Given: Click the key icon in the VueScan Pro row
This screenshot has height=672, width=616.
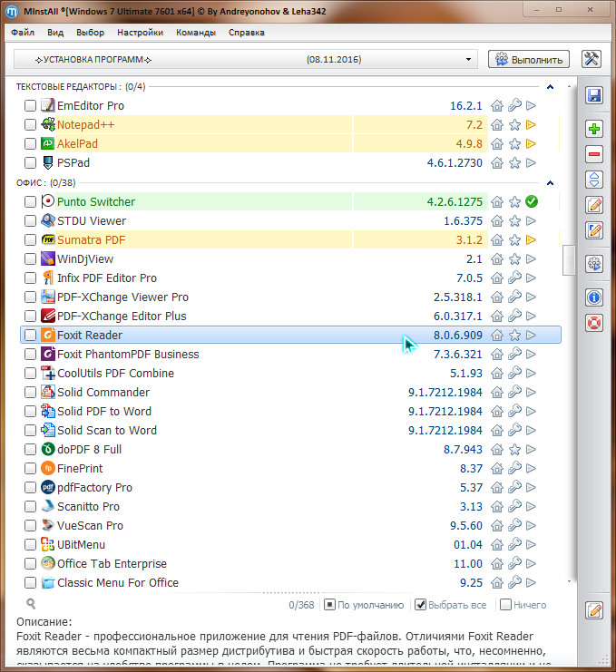Looking at the screenshot, I should (x=514, y=525).
